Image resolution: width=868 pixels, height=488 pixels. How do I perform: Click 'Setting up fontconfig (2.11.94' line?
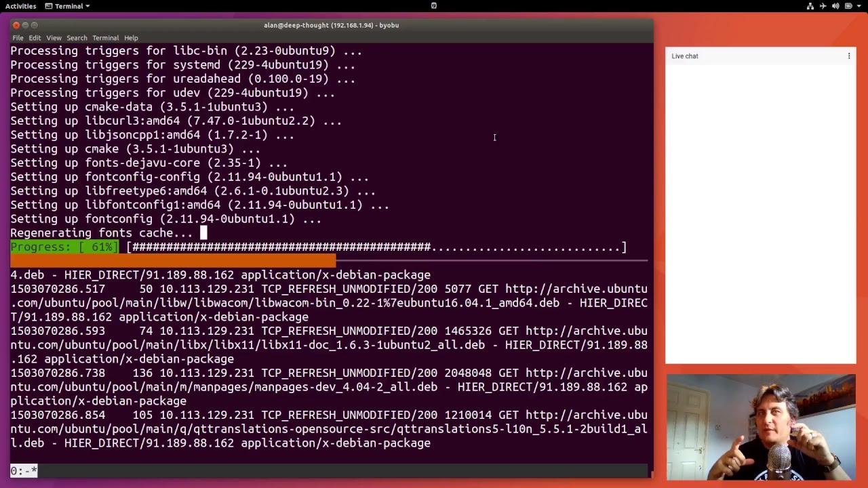click(x=166, y=219)
